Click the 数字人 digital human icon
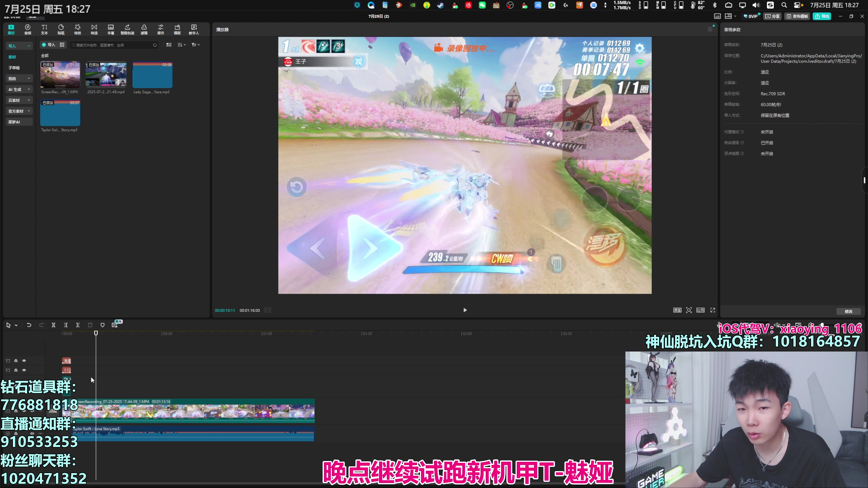 tap(194, 29)
